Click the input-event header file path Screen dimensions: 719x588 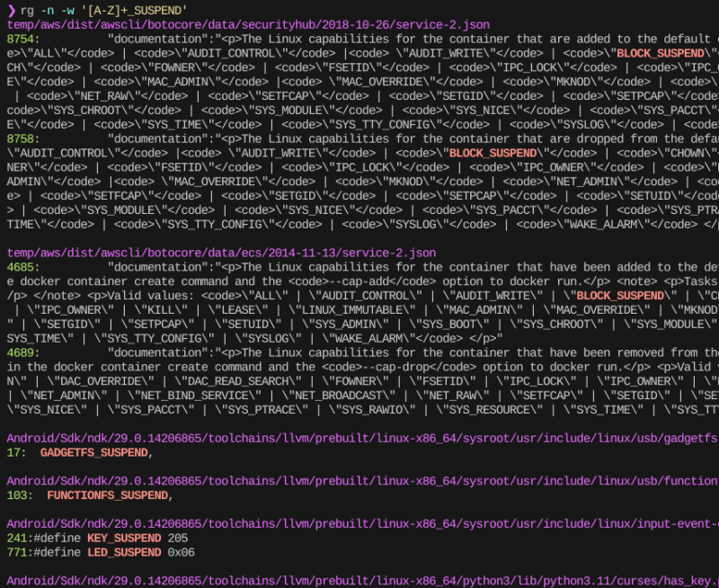(359, 523)
